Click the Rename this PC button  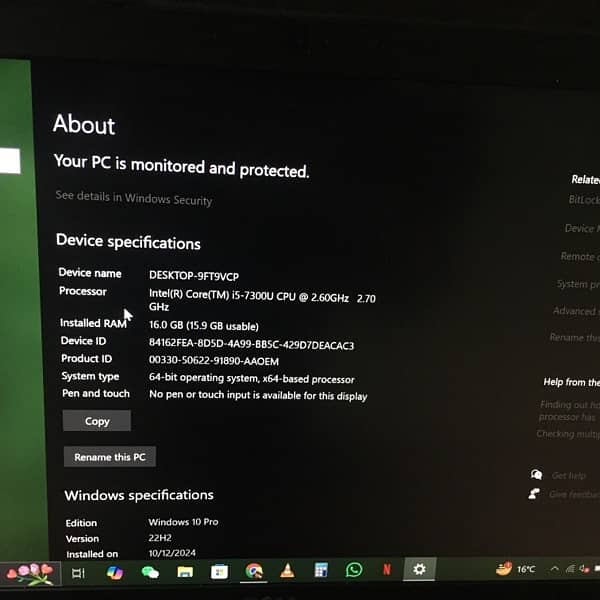click(110, 457)
